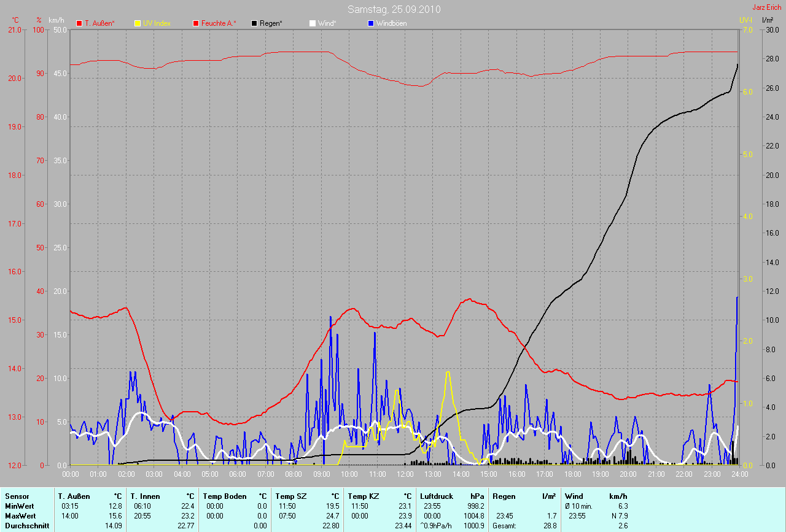Click the red T. Außen legend swatch
Image resolution: width=786 pixels, height=532 pixels.
(x=79, y=23)
